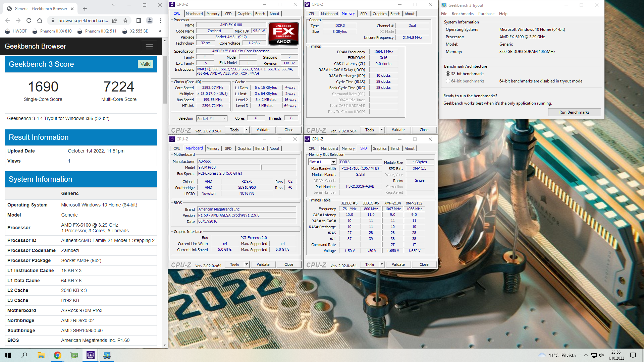Image resolution: width=644 pixels, height=362 pixels.
Task: Show hidden system tray icons
Action: tap(586, 355)
